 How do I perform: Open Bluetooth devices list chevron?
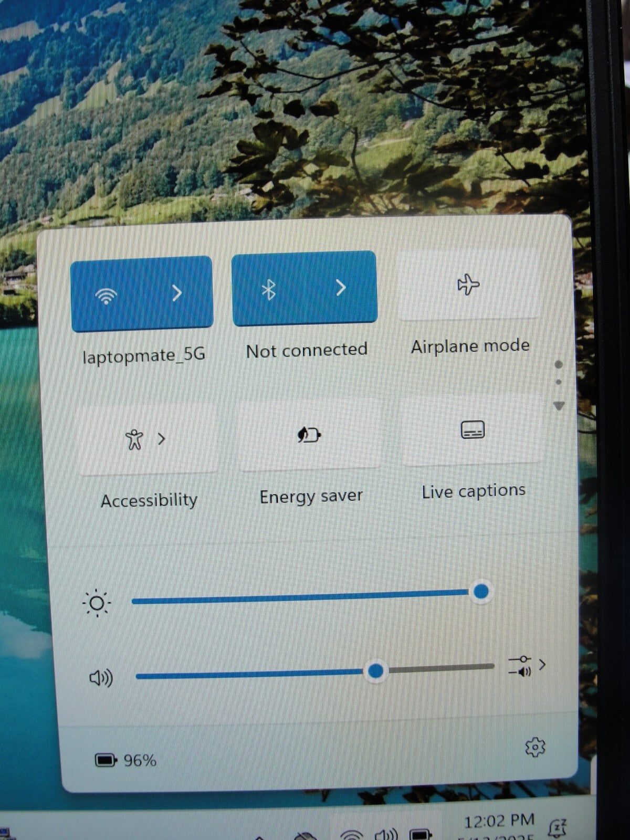pyautogui.click(x=341, y=288)
